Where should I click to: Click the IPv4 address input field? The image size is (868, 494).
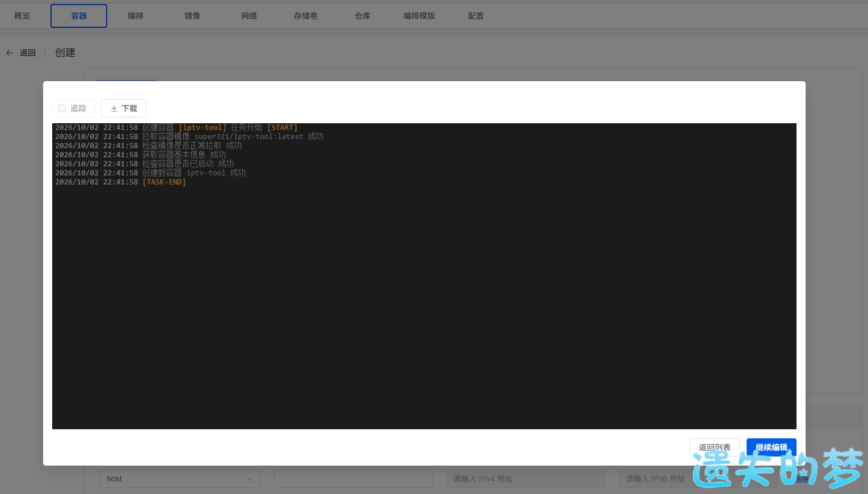pyautogui.click(x=526, y=479)
